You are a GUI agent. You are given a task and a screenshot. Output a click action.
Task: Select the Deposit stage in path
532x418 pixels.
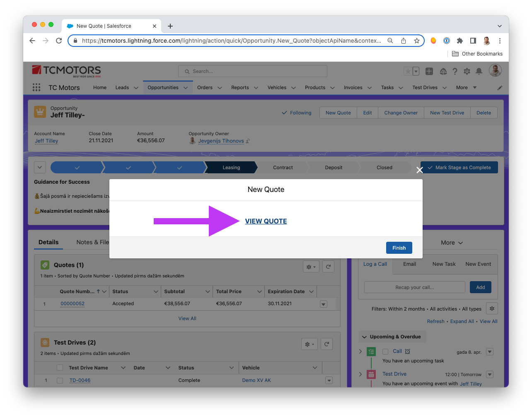pyautogui.click(x=334, y=168)
